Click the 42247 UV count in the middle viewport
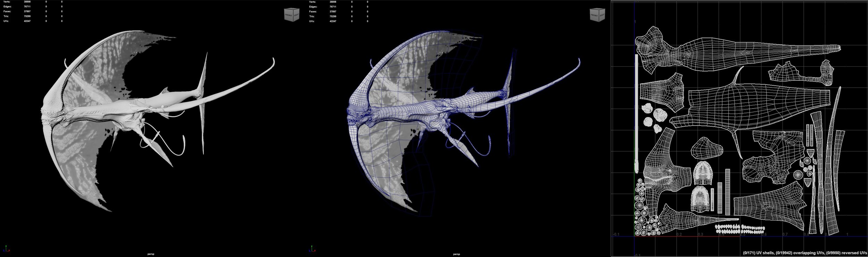The height and width of the screenshot is (257, 868). (334, 21)
